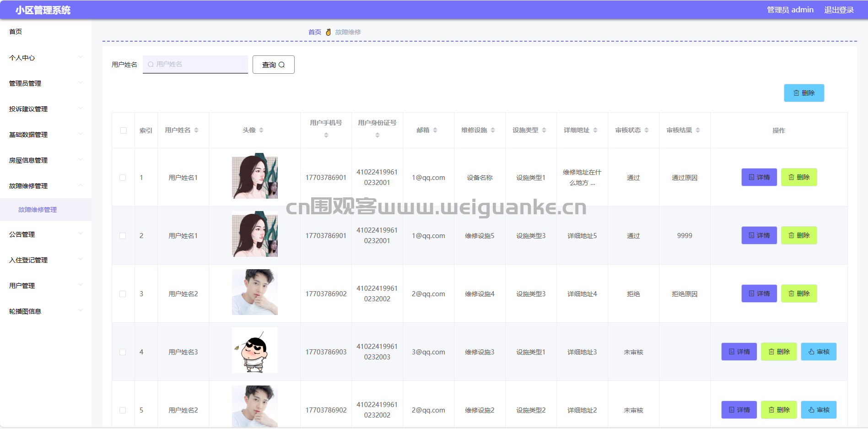Expand the 基础数据管理 sidebar menu
868x429 pixels.
click(x=46, y=135)
